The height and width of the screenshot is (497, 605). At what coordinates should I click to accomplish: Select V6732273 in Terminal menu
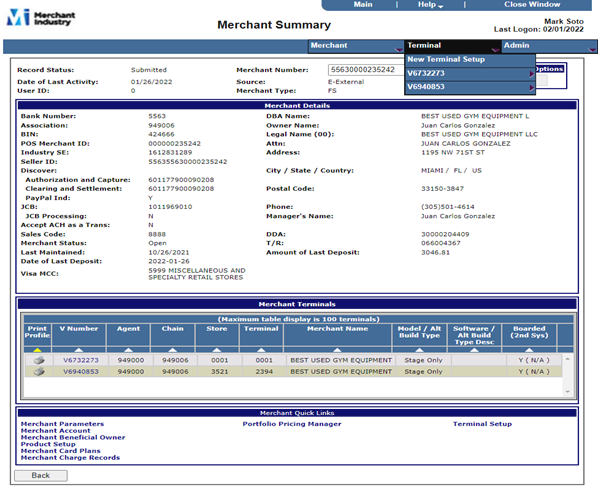click(x=470, y=73)
